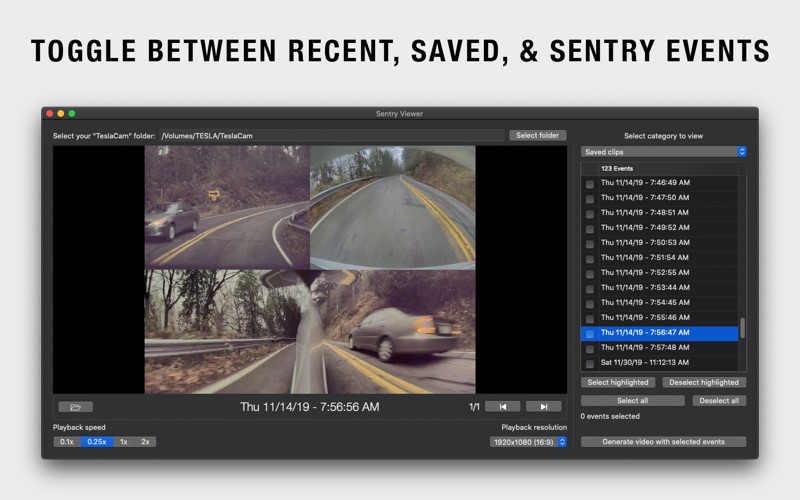The height and width of the screenshot is (500, 800).
Task: Select event Thu 11/14/19 - 7:48:51 AM
Action: 645,212
